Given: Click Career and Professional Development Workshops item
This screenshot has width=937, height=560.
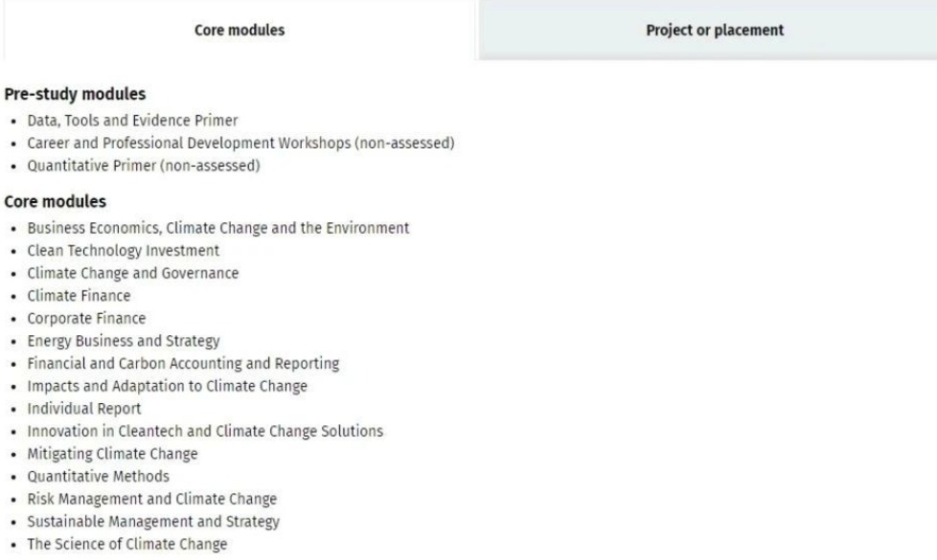Looking at the screenshot, I should point(240,144).
